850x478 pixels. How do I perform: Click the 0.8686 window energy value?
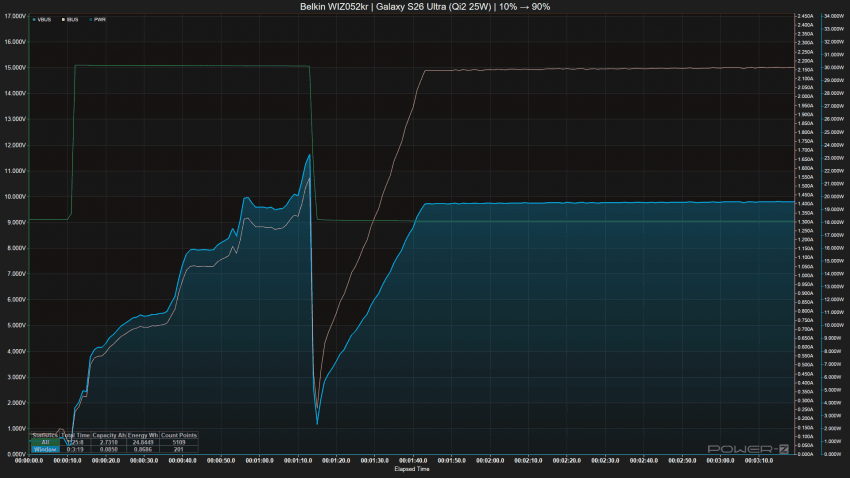point(143,449)
